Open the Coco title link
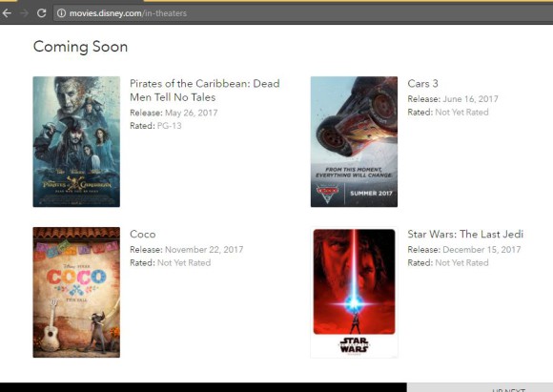The width and height of the screenshot is (553, 392). coord(142,235)
